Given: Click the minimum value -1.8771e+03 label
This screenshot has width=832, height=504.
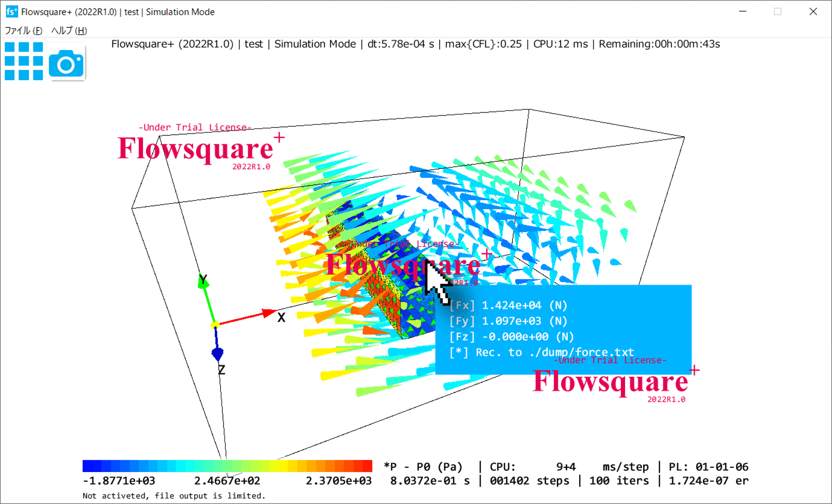Looking at the screenshot, I should (119, 481).
